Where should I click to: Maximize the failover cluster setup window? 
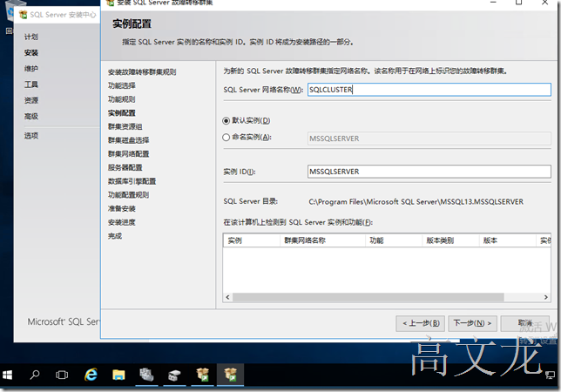519,3
